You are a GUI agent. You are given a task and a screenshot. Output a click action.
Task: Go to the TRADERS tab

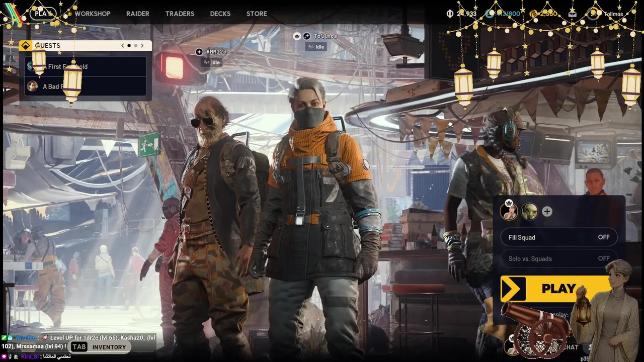pyautogui.click(x=180, y=14)
